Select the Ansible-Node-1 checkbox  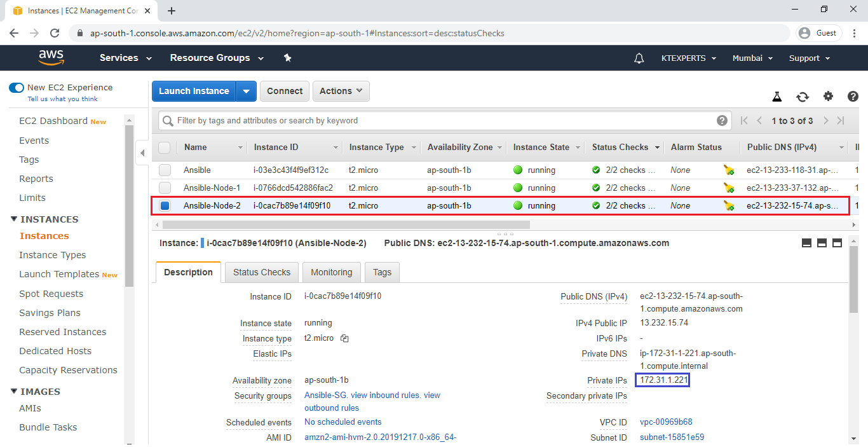165,188
